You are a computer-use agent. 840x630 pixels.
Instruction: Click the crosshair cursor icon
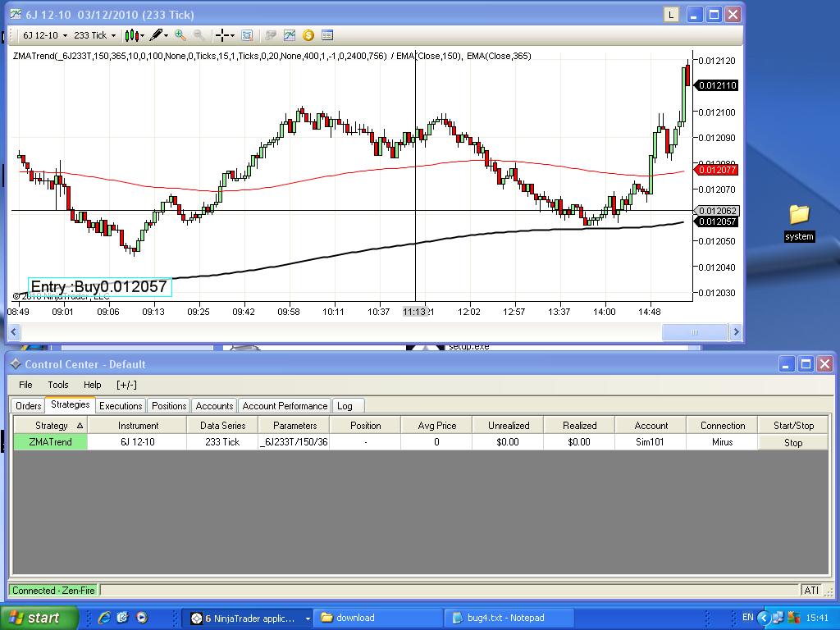(221, 35)
